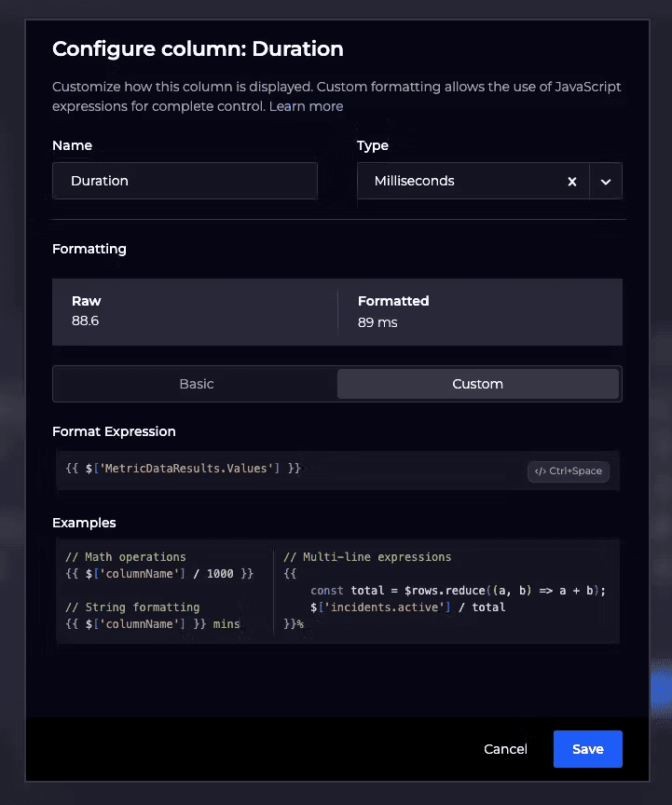The height and width of the screenshot is (805, 672).
Task: Click the String formatting example comment
Action: coord(132,607)
